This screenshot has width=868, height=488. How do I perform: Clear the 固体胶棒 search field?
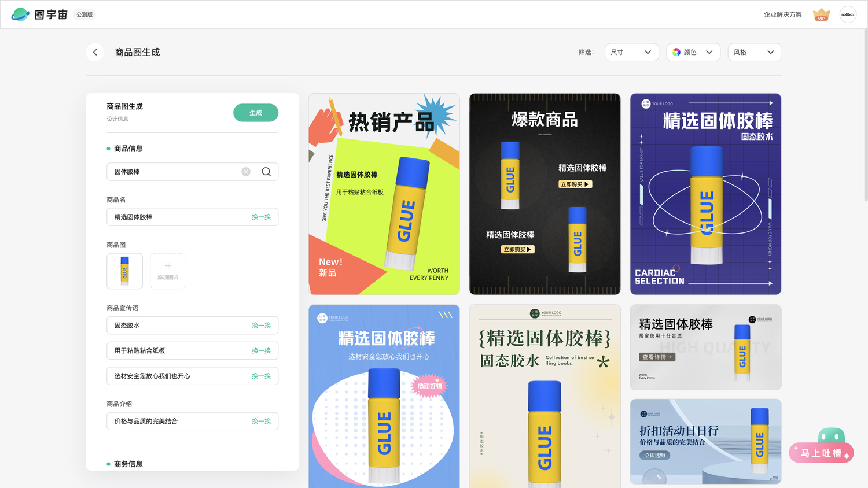pyautogui.click(x=246, y=172)
